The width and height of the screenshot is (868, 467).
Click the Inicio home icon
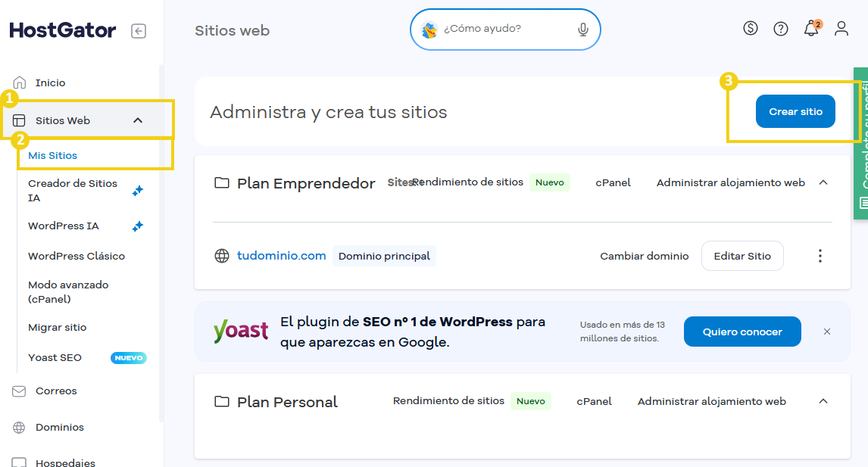tap(20, 83)
